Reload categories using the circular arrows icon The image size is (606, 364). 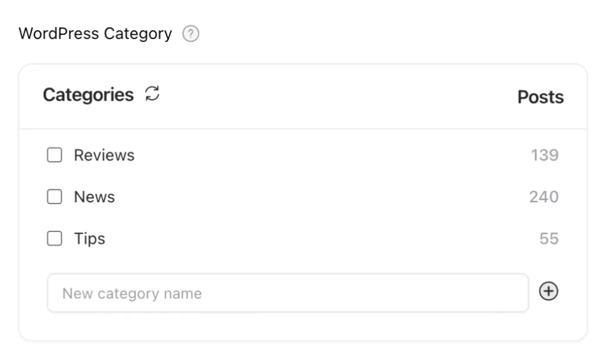pos(152,94)
